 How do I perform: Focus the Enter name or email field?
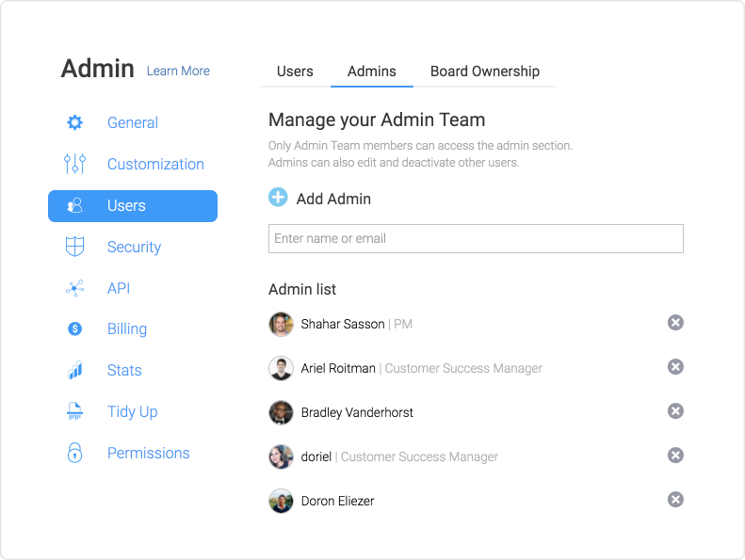pyautogui.click(x=476, y=238)
